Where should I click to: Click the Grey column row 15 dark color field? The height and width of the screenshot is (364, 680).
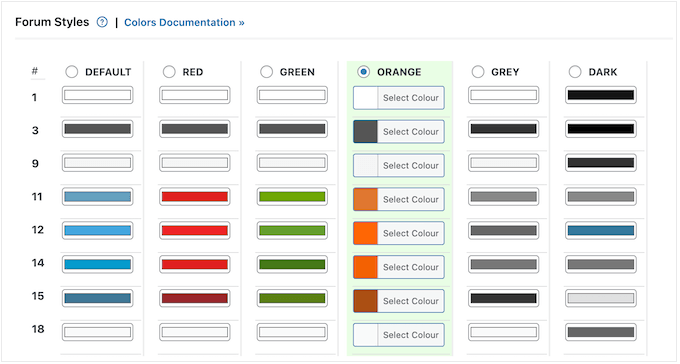pyautogui.click(x=503, y=298)
